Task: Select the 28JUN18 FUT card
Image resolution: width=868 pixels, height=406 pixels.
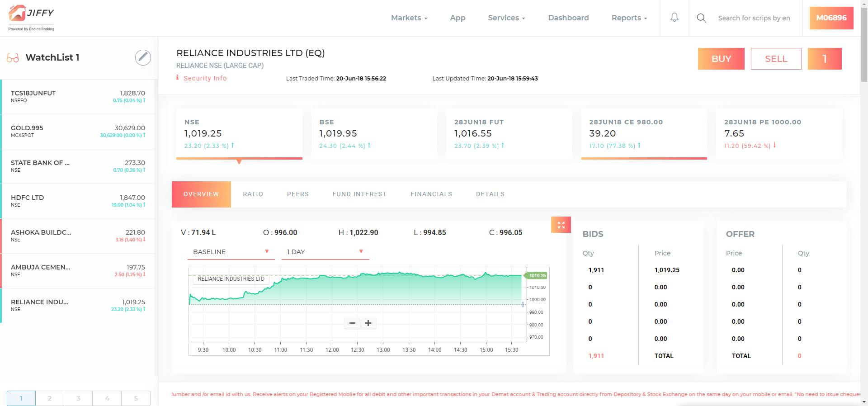Action: (509, 134)
